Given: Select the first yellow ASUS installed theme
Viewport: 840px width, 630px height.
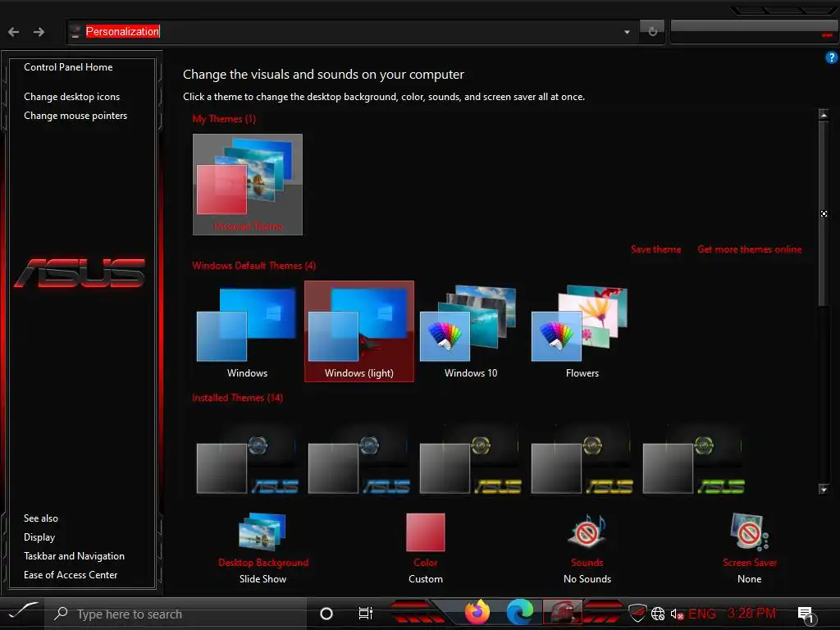Looking at the screenshot, I should coord(470,459).
